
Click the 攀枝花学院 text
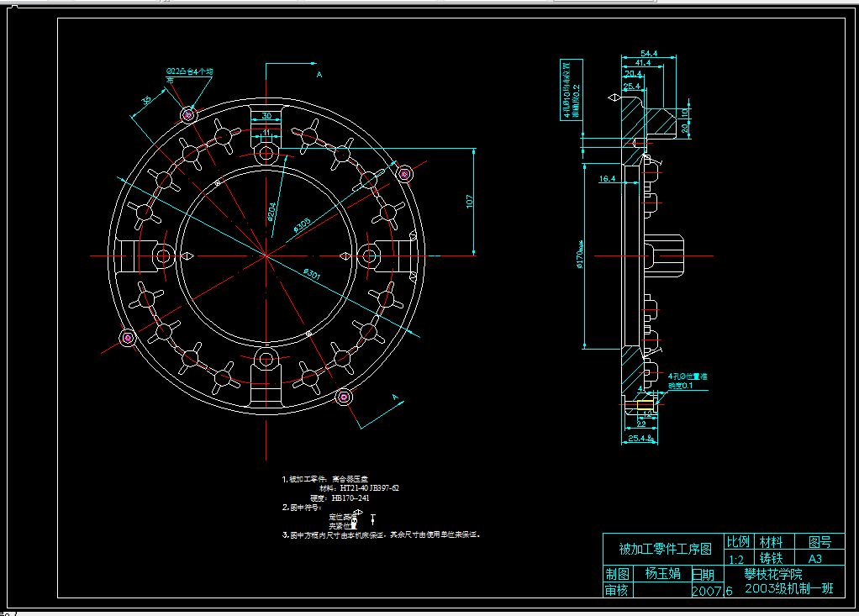pos(773,574)
